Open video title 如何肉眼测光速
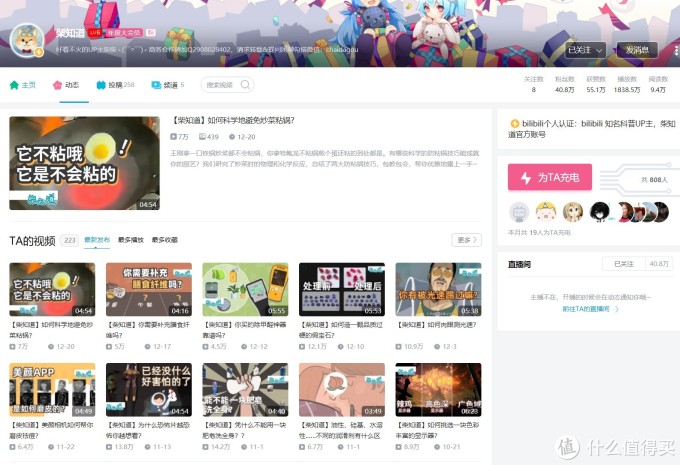The width and height of the screenshot is (680, 465). (x=437, y=324)
